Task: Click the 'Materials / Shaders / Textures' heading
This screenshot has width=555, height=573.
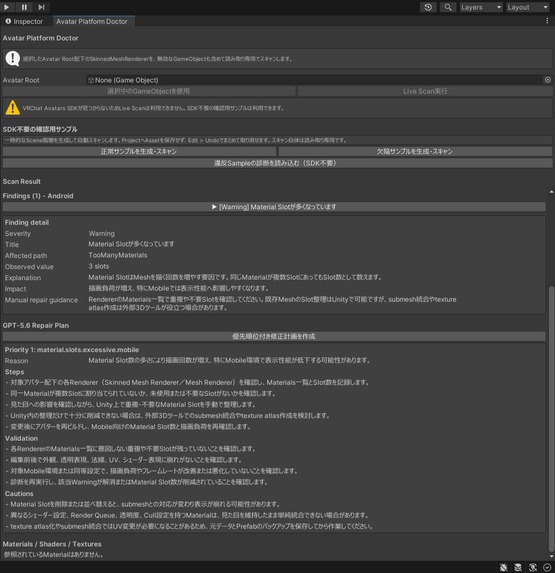Action: tap(52, 544)
